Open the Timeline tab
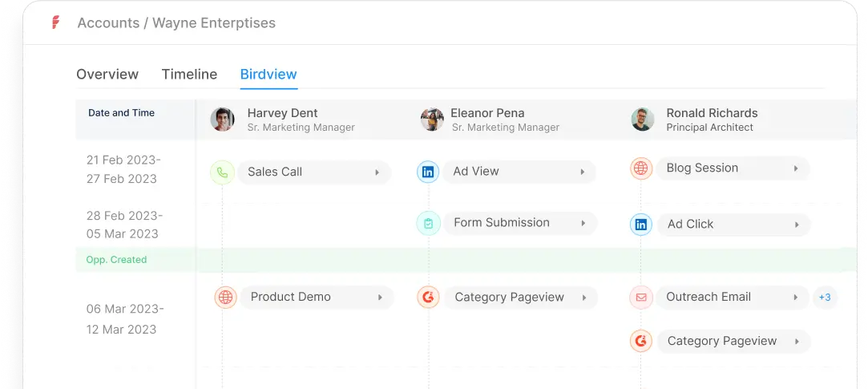The image size is (868, 389). tap(189, 75)
